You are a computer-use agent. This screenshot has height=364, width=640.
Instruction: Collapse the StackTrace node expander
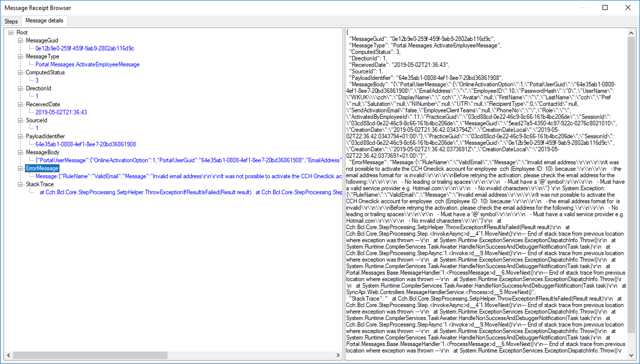tap(20, 184)
